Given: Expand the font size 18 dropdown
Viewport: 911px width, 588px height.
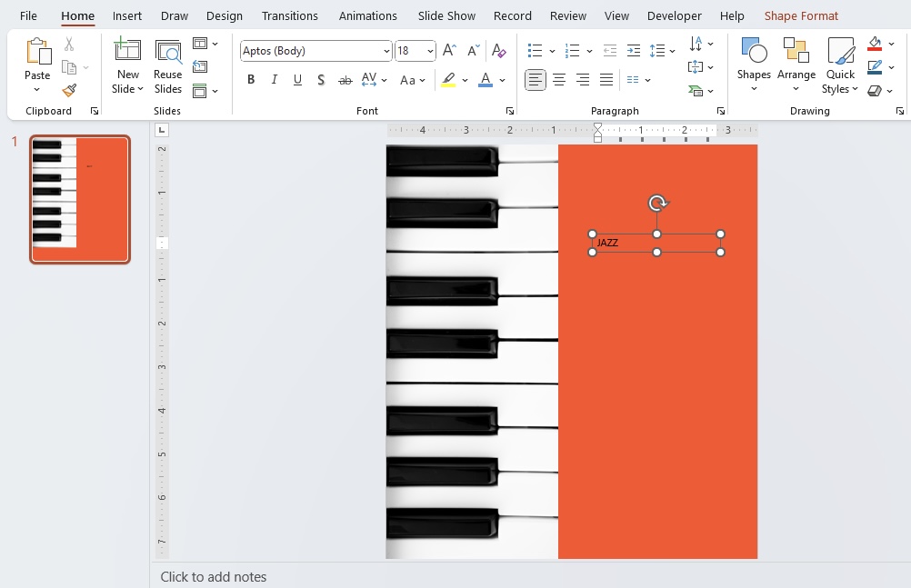Looking at the screenshot, I should point(431,51).
